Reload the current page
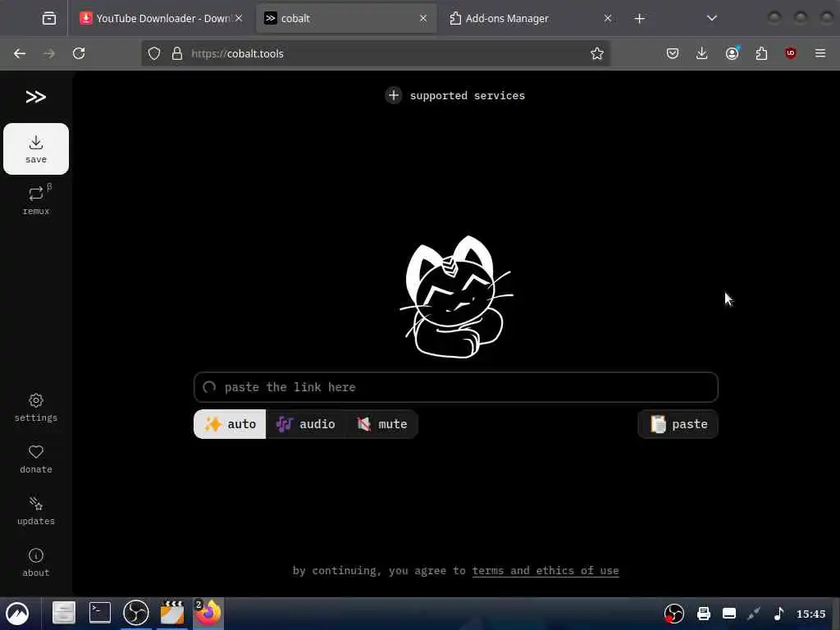This screenshot has height=630, width=840. pyautogui.click(x=79, y=53)
